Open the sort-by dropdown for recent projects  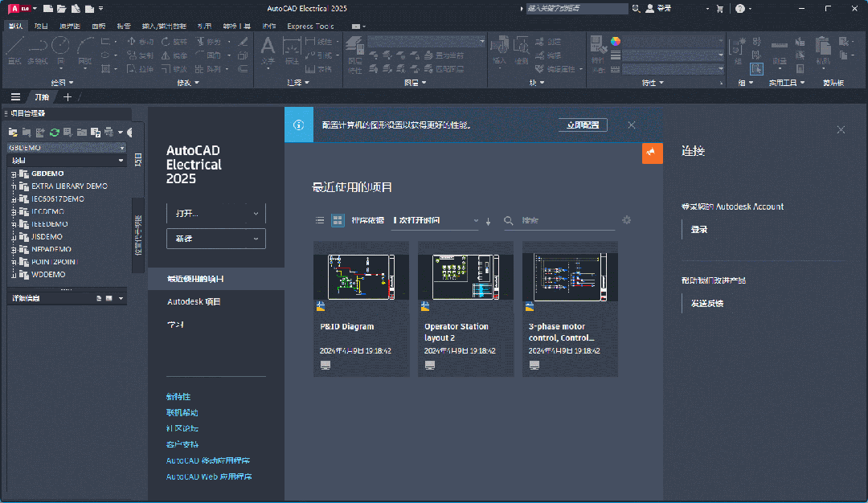click(435, 220)
